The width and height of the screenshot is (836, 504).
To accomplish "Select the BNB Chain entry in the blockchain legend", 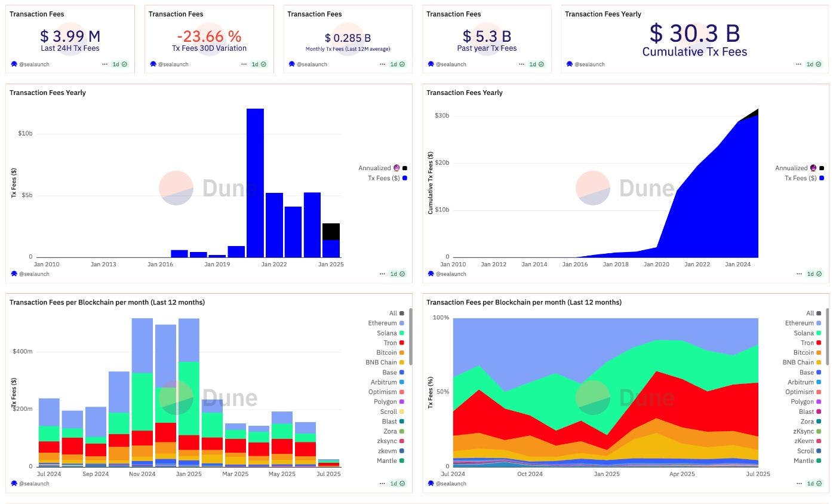I will click(380, 362).
